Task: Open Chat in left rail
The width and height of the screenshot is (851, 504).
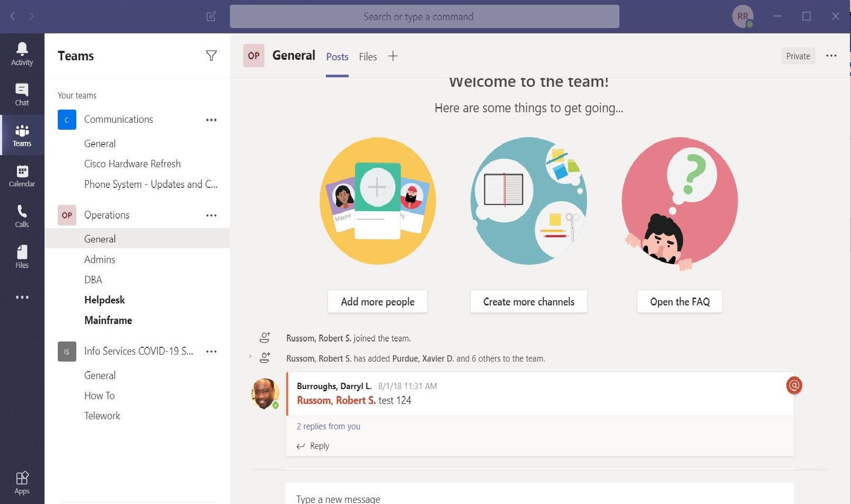Action: [x=22, y=95]
